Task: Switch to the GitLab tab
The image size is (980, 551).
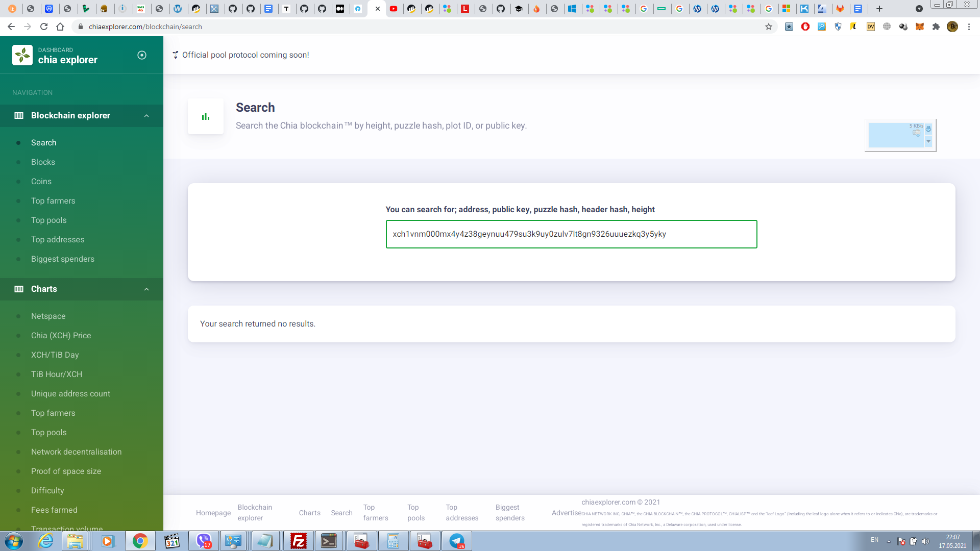Action: coord(840,9)
